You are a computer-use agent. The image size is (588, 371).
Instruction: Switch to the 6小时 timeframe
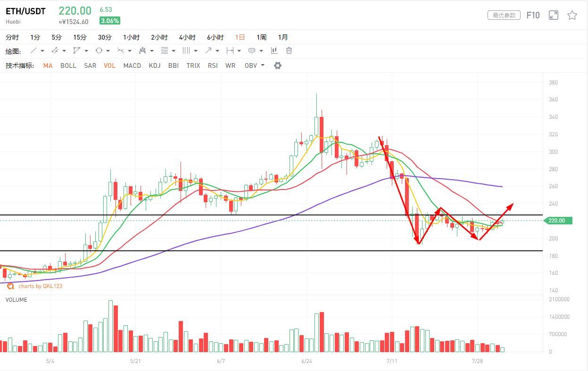(215, 37)
